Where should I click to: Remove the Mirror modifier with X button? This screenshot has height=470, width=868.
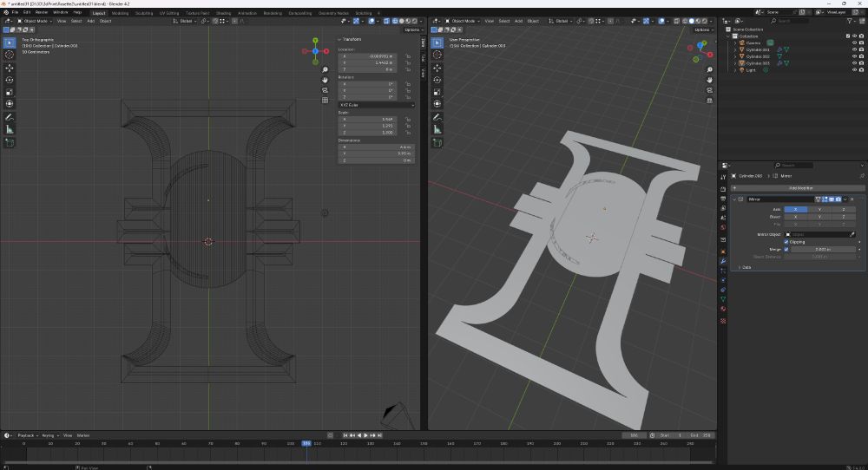coord(852,199)
